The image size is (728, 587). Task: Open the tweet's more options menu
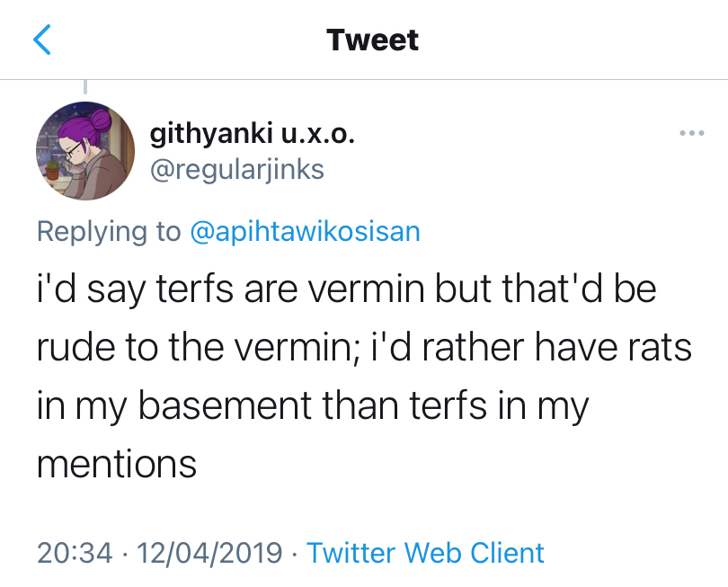click(x=691, y=134)
